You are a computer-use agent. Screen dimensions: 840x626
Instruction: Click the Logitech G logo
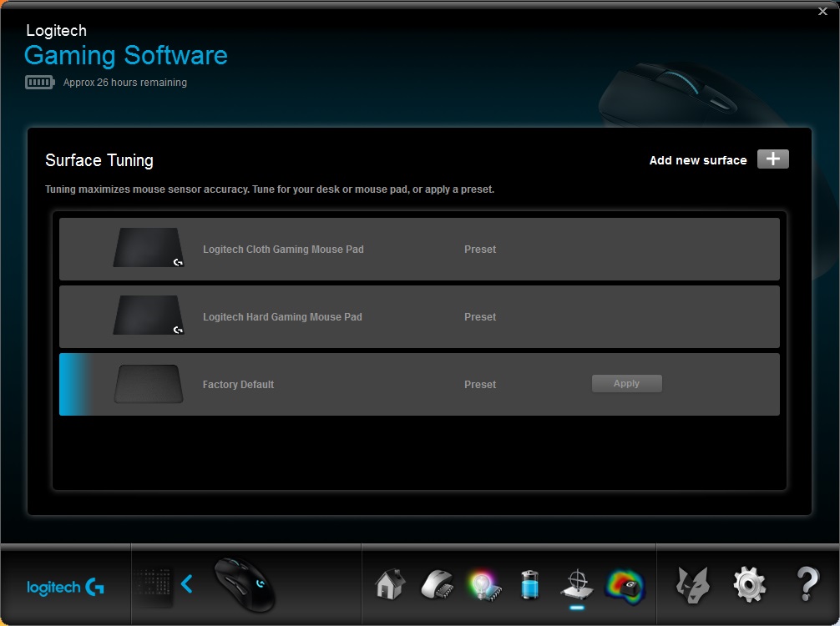point(65,587)
